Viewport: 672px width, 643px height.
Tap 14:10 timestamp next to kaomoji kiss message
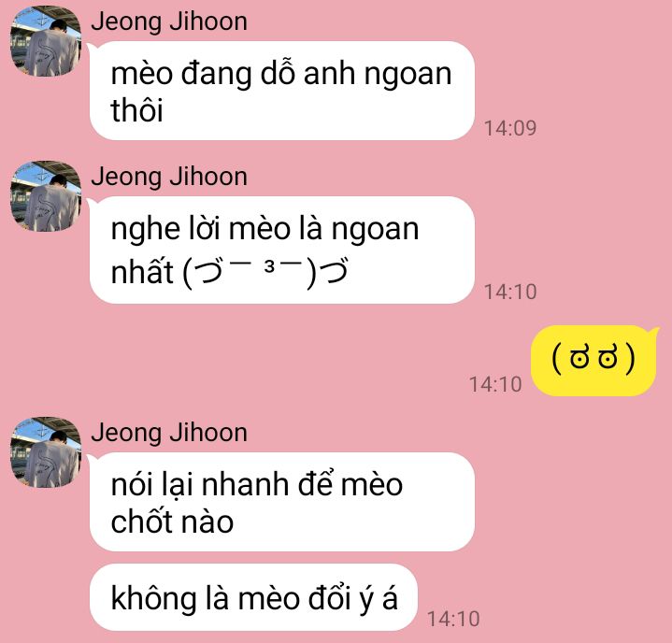point(510,292)
